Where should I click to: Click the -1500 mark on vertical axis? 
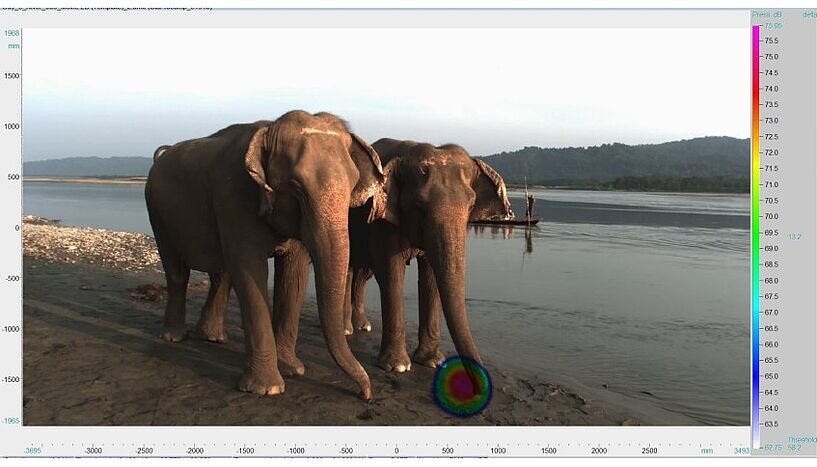coord(11,379)
